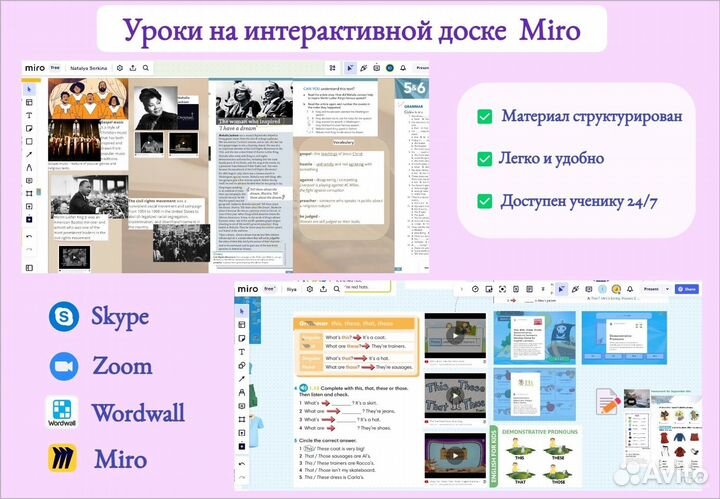The height and width of the screenshot is (499, 720).
Task: Select the frame tool in Natalya Serkina board
Action: tap(29, 193)
